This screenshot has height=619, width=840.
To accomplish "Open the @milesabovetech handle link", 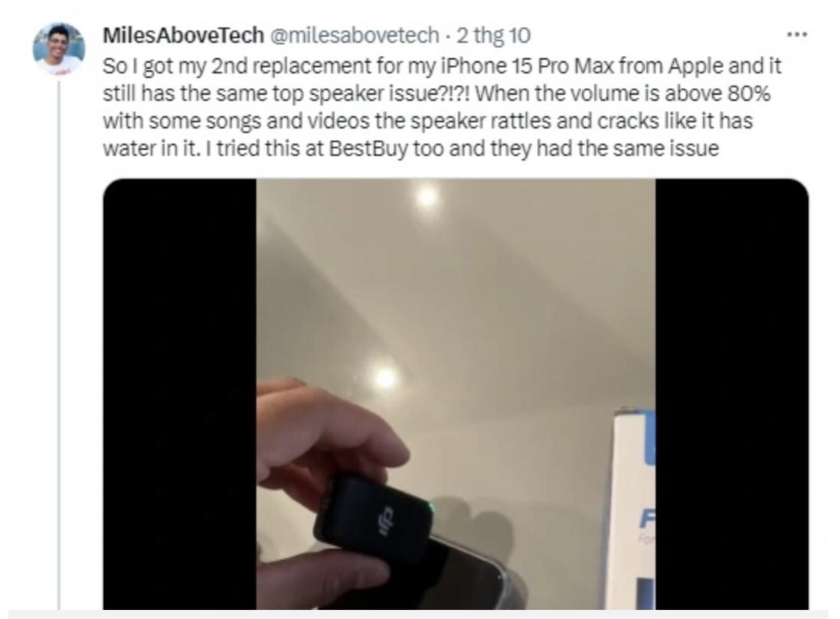I will pyautogui.click(x=356, y=35).
